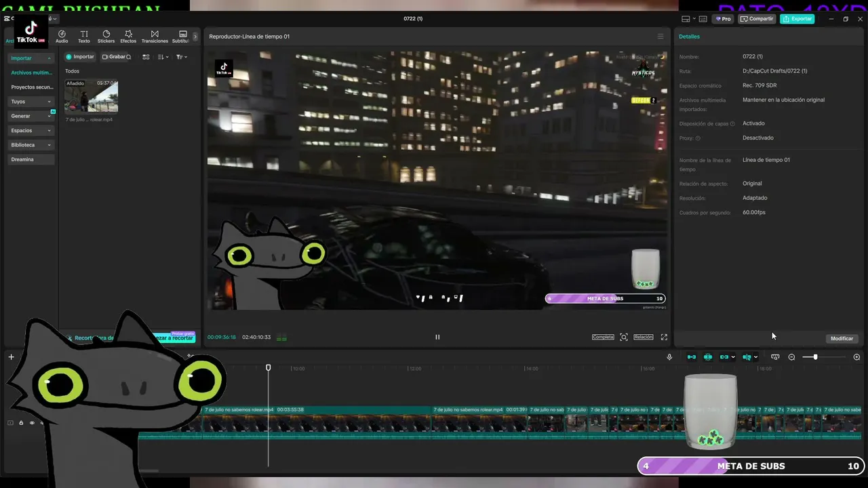This screenshot has height=488, width=868.
Task: Select Archivos multimedia in sidebar
Action: 31,73
